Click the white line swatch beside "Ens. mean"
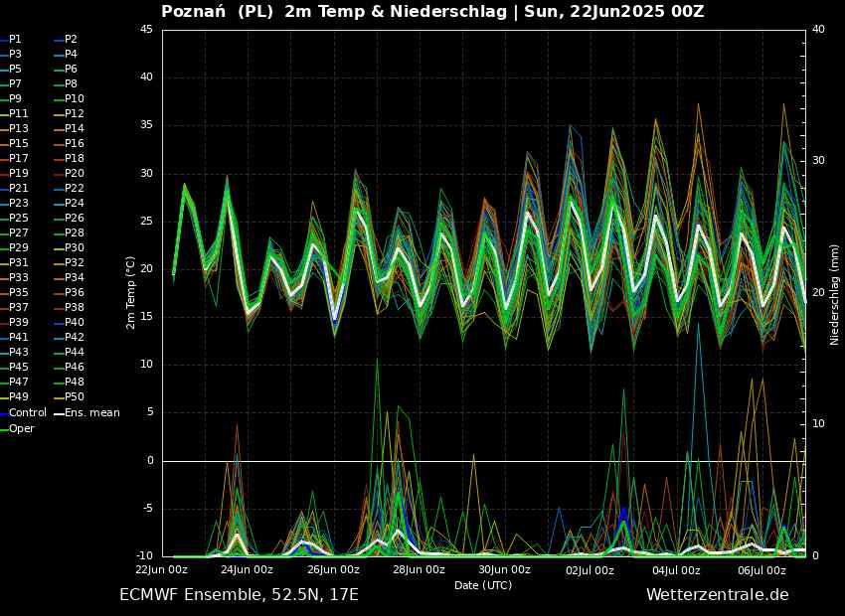This screenshot has width=845, height=616. (x=59, y=413)
